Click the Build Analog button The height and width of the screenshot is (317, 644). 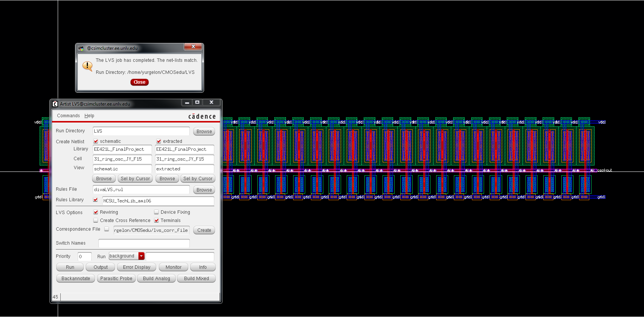(x=156, y=279)
